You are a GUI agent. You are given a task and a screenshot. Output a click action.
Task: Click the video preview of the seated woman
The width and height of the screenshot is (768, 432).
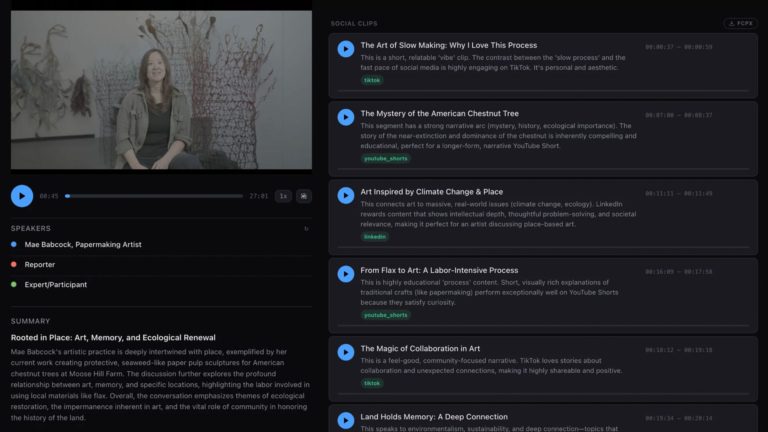[161, 90]
